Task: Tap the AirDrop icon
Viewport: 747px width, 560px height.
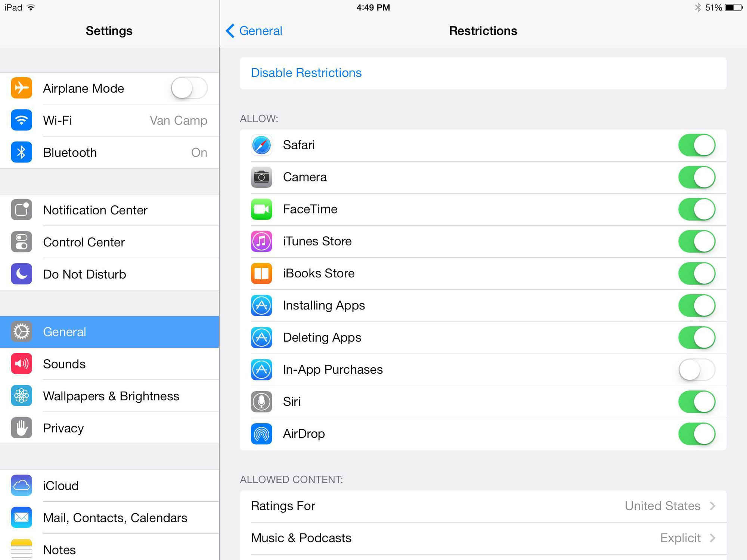Action: pos(261,434)
